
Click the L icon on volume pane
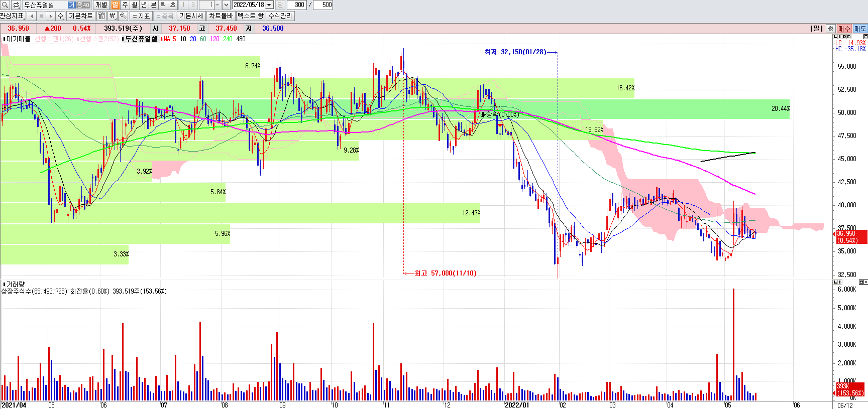(835, 282)
